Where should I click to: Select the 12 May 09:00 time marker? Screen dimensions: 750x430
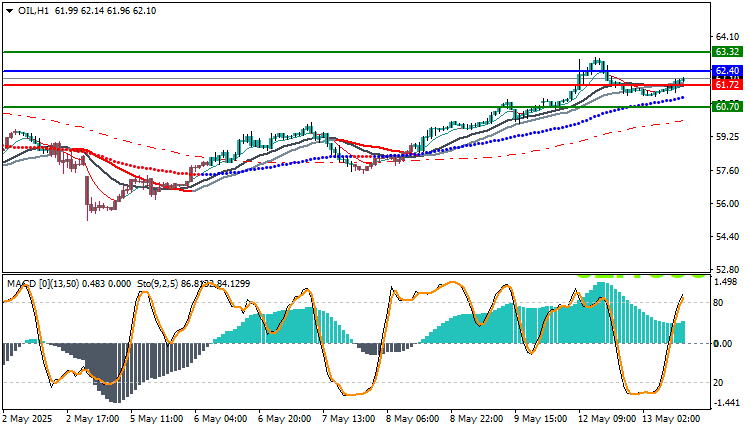pos(607,419)
